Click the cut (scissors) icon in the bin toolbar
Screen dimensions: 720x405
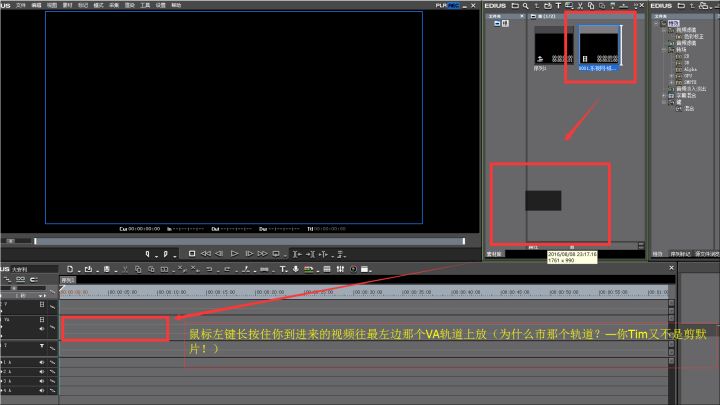577,5
